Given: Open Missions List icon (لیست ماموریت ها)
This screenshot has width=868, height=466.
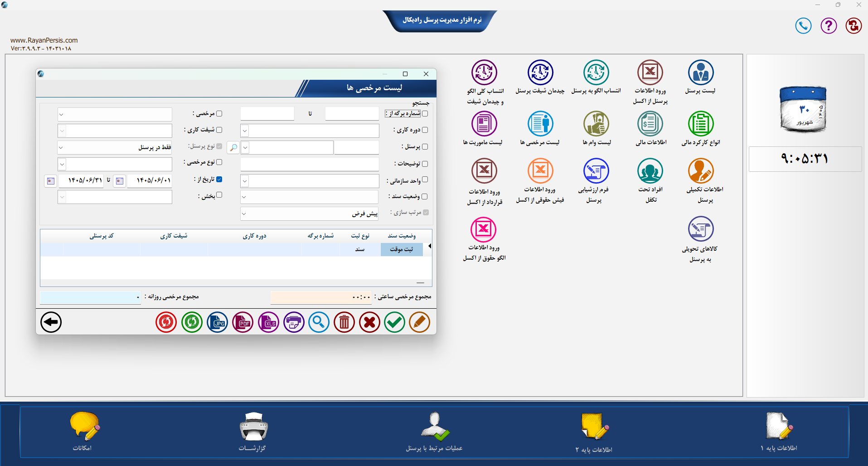Looking at the screenshot, I should (484, 124).
